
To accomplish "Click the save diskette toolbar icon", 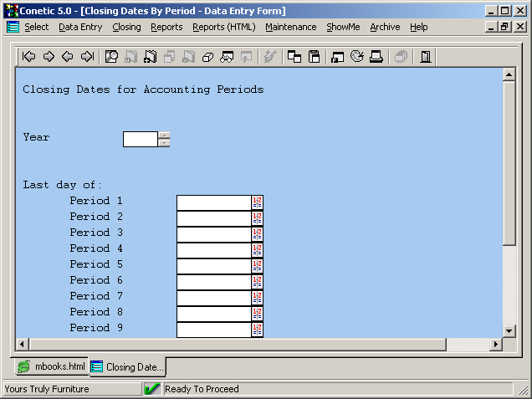I will (x=315, y=57).
